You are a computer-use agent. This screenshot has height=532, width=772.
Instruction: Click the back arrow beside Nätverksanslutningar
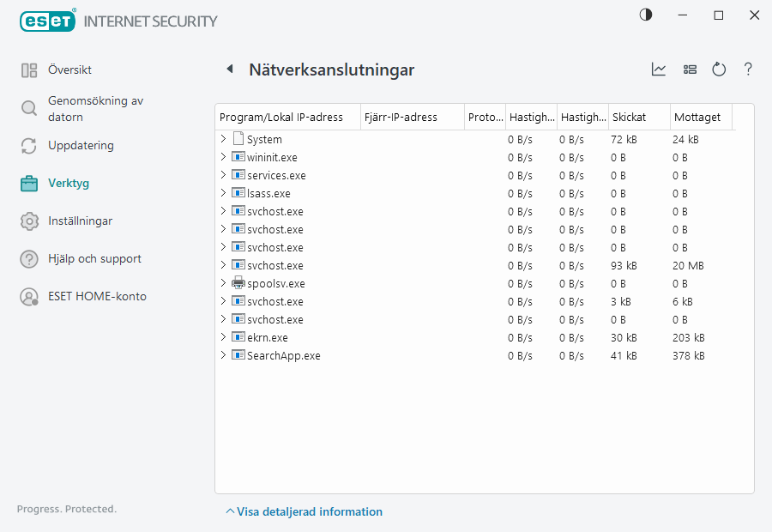(x=229, y=70)
